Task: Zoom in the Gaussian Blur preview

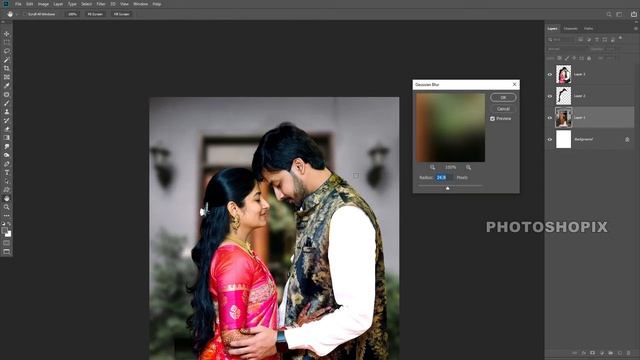Action: point(469,167)
